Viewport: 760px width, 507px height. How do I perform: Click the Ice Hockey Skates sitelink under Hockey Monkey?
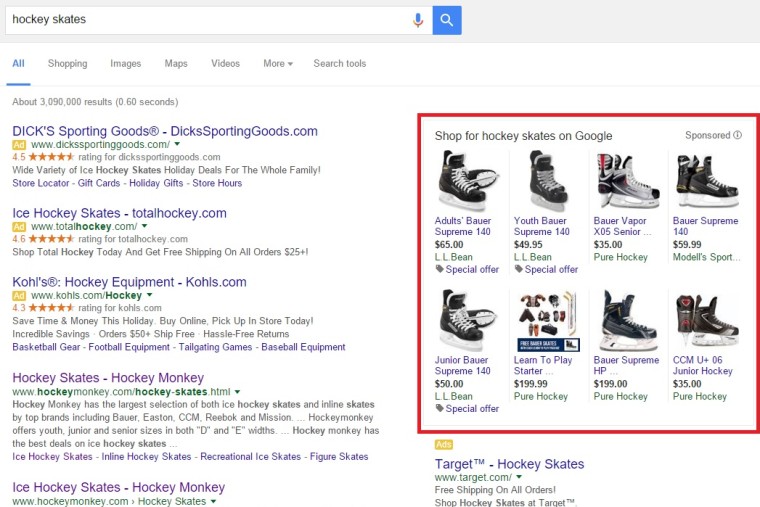point(52,457)
